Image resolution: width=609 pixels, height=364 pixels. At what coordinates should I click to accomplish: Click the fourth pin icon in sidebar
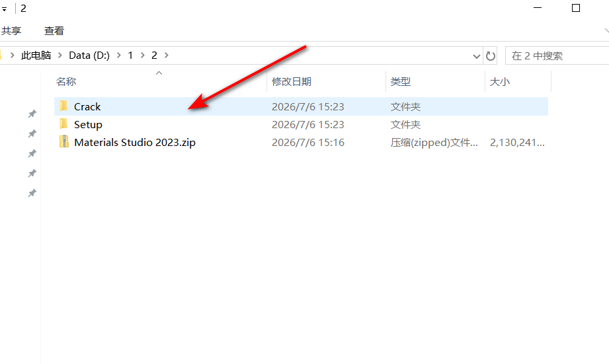(x=32, y=174)
